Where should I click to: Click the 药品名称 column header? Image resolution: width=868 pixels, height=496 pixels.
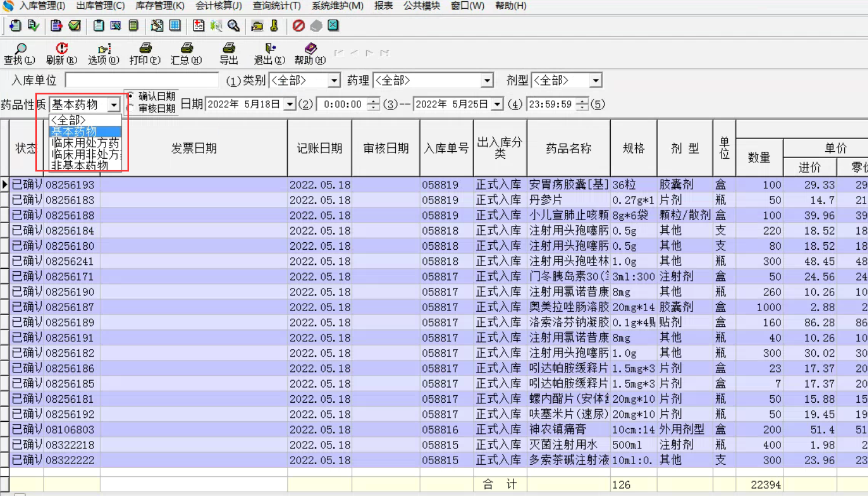coord(568,148)
